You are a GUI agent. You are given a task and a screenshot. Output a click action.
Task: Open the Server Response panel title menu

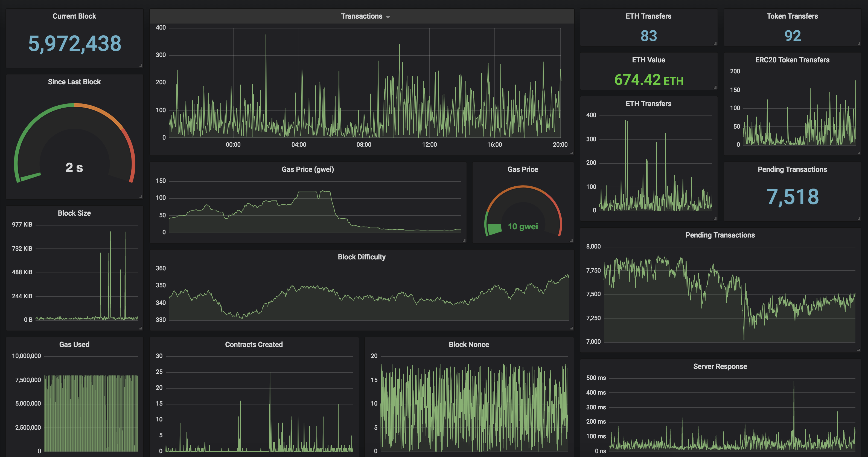pyautogui.click(x=720, y=367)
